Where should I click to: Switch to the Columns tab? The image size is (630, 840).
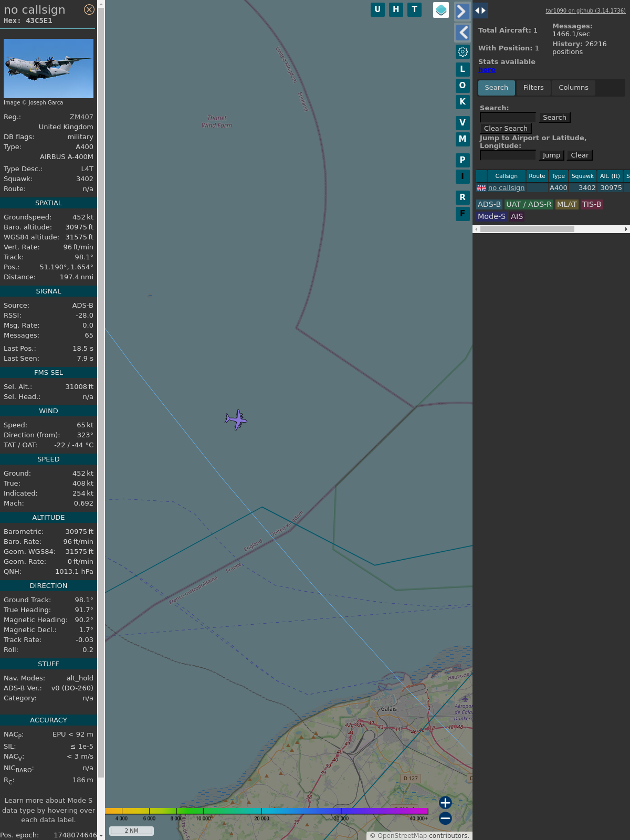point(573,88)
